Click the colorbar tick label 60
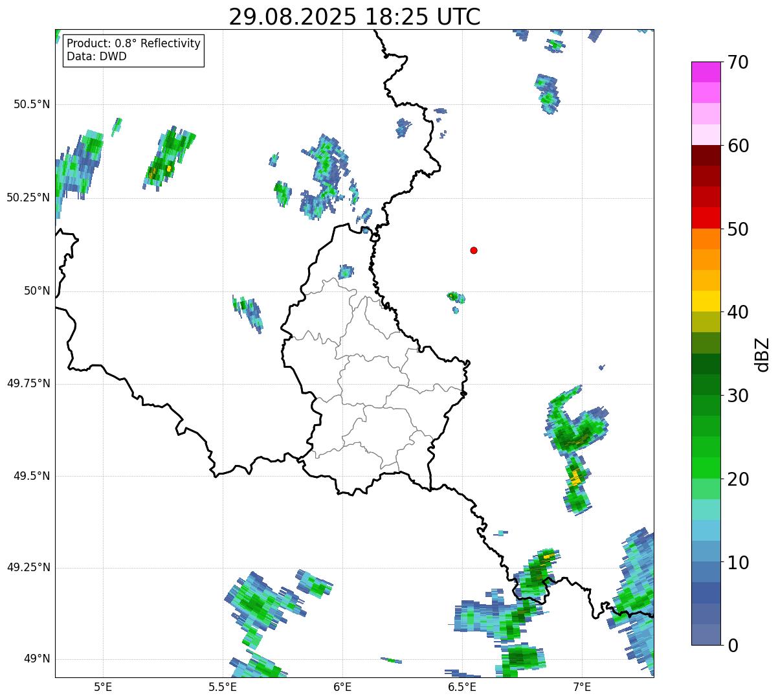 click(739, 146)
